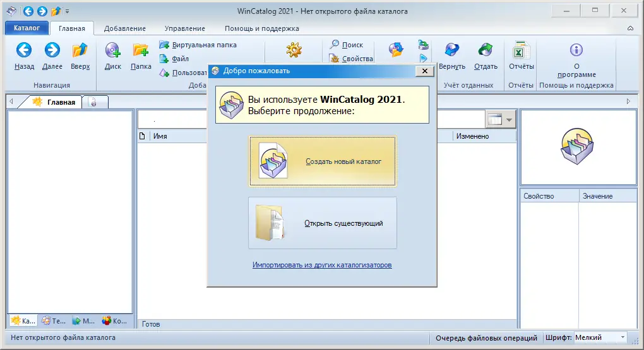
Task: Click the WinCatalog app icon in title bar
Action: pos(11,11)
